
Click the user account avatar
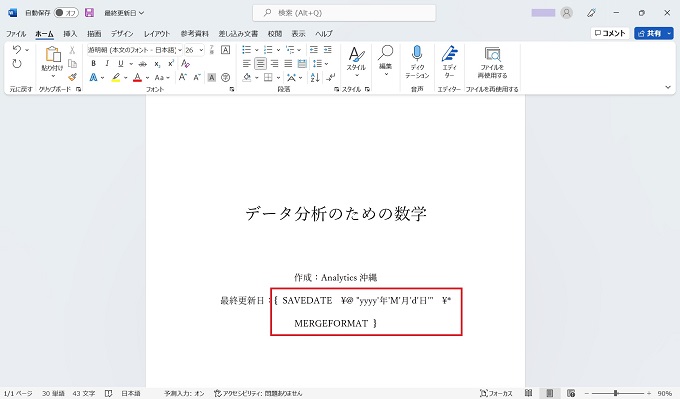566,13
